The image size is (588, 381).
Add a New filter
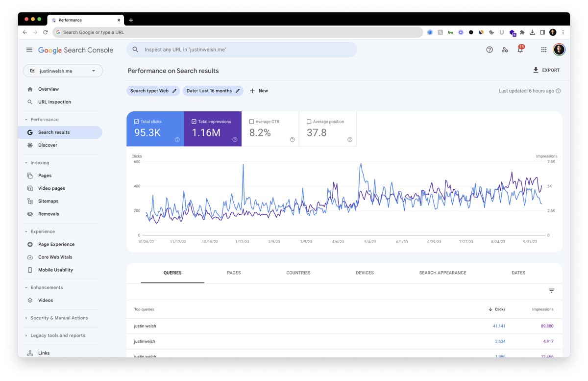click(x=259, y=91)
